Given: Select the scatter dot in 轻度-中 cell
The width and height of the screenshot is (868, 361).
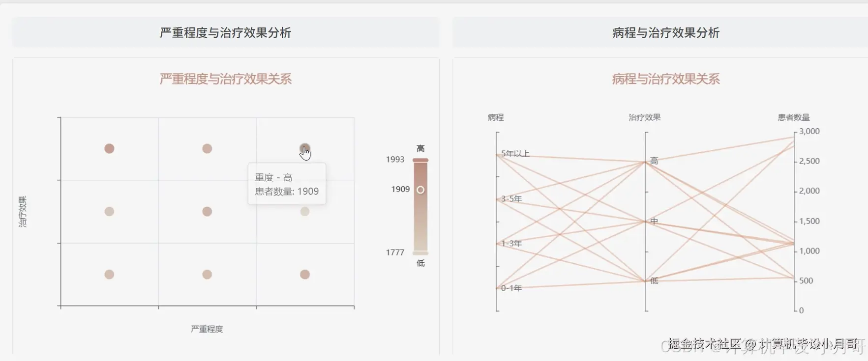Looking at the screenshot, I should coord(109,211).
